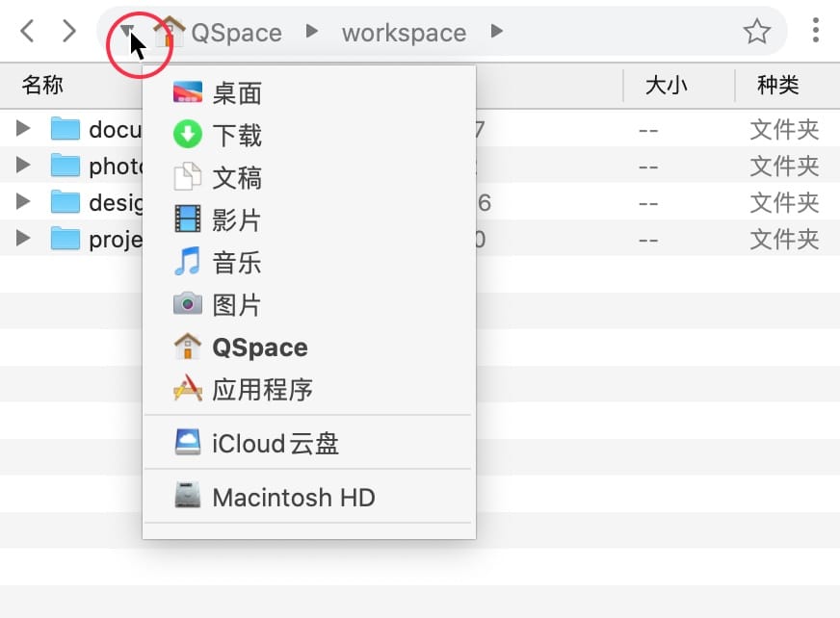Viewport: 840px width, 618px height.
Task: Choose Macintosh HD from the menu
Action: 293,498
